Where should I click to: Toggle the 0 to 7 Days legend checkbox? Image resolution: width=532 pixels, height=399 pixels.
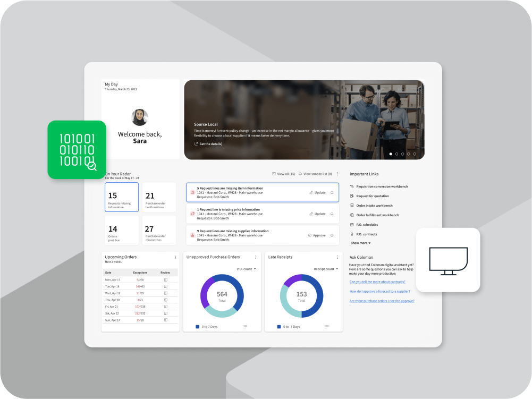pyautogui.click(x=197, y=326)
